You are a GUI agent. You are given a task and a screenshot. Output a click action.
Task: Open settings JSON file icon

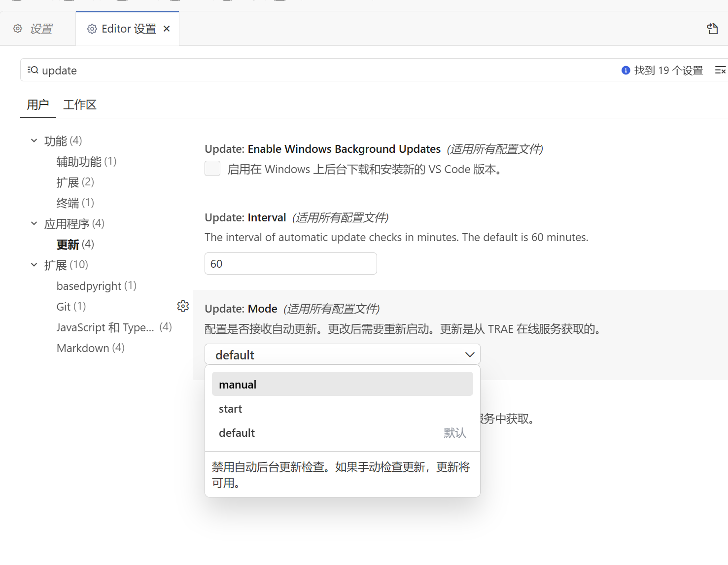click(x=712, y=29)
